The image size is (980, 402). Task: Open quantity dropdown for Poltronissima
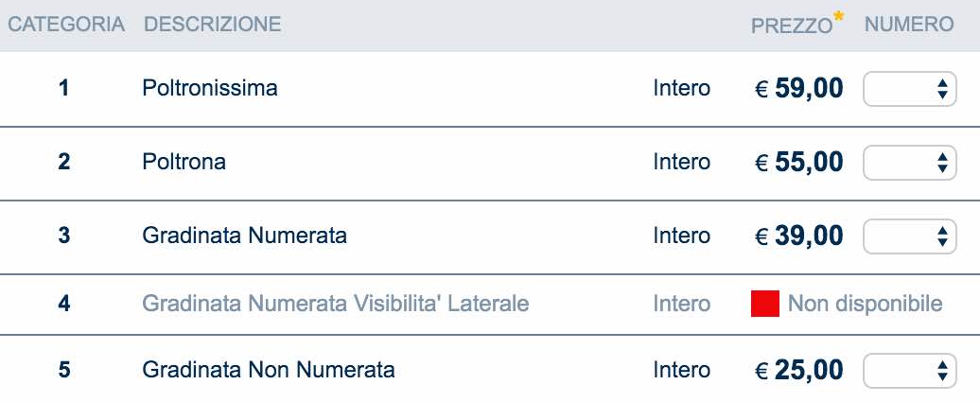909,89
